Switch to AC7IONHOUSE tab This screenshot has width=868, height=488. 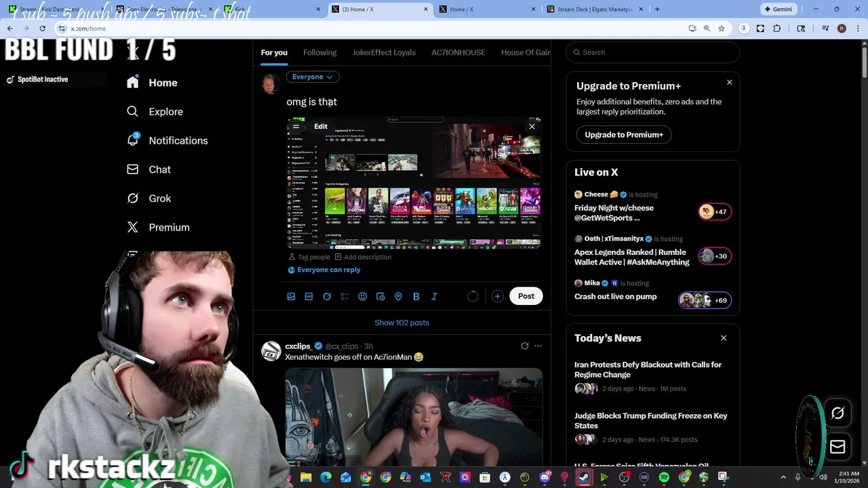click(458, 52)
